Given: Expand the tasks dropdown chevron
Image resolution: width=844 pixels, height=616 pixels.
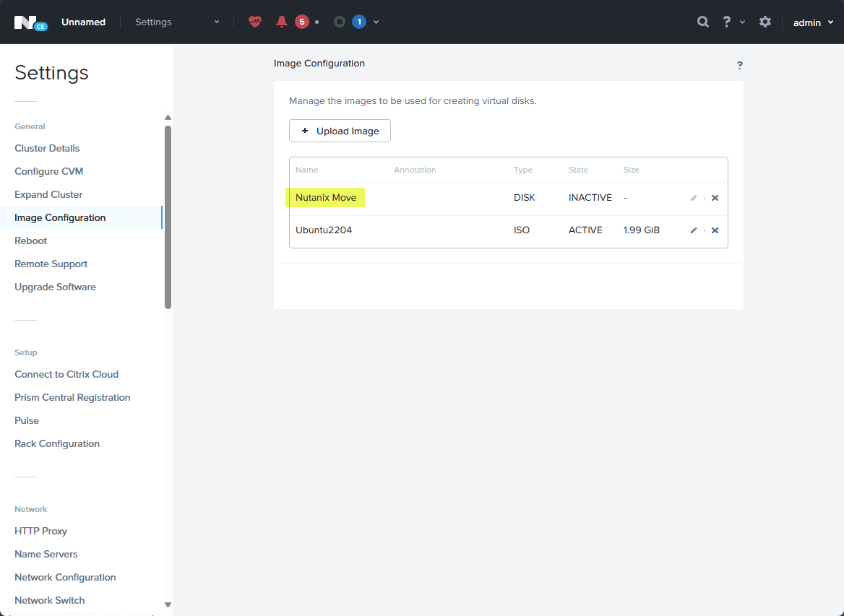Looking at the screenshot, I should point(376,22).
